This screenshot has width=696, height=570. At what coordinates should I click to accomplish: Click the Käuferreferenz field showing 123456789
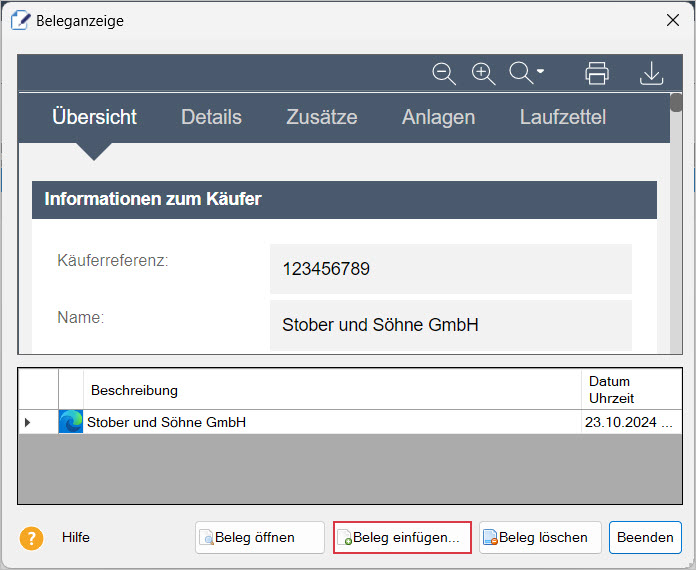tap(450, 269)
